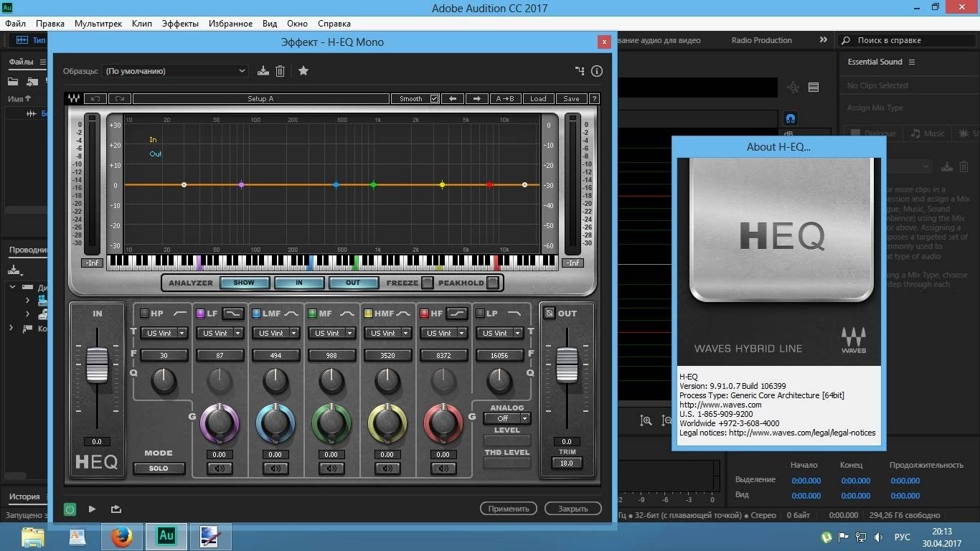Screen dimensions: 980x551
Task: Open the ANALOG mode dropdown
Action: click(507, 418)
